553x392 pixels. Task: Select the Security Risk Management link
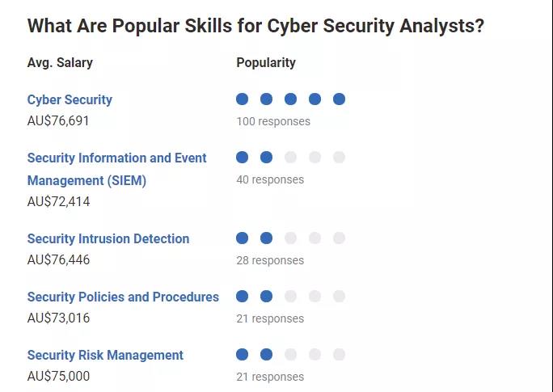(105, 356)
